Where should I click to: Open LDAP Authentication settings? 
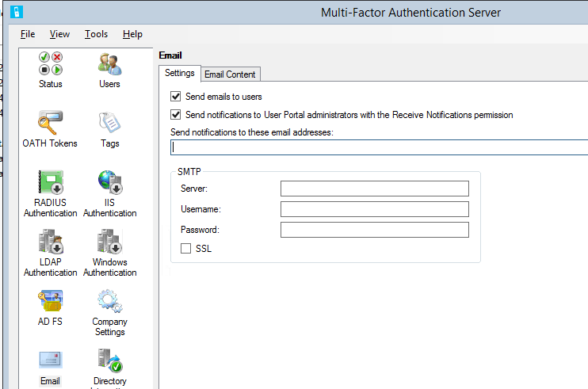click(50, 243)
